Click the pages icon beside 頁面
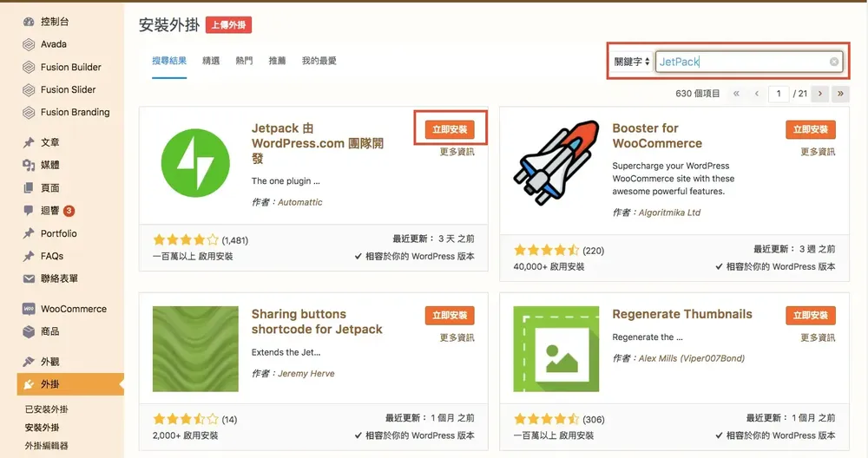The image size is (868, 458). point(29,188)
